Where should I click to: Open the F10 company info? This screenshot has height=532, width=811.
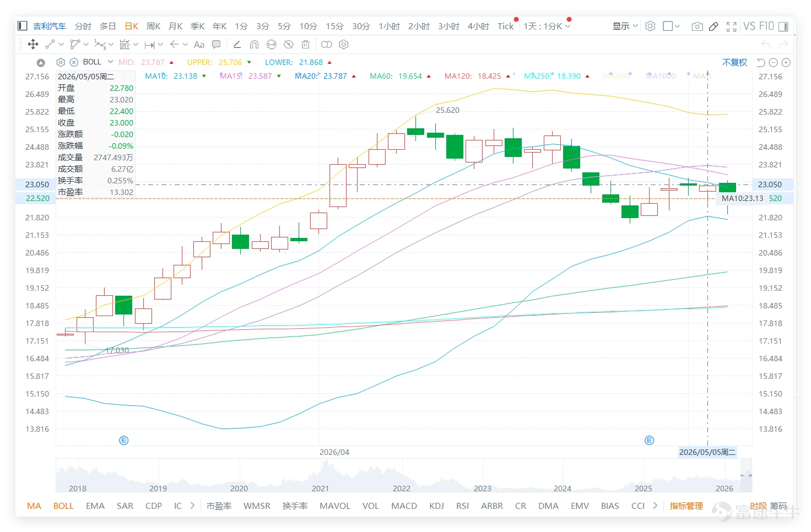pos(766,26)
